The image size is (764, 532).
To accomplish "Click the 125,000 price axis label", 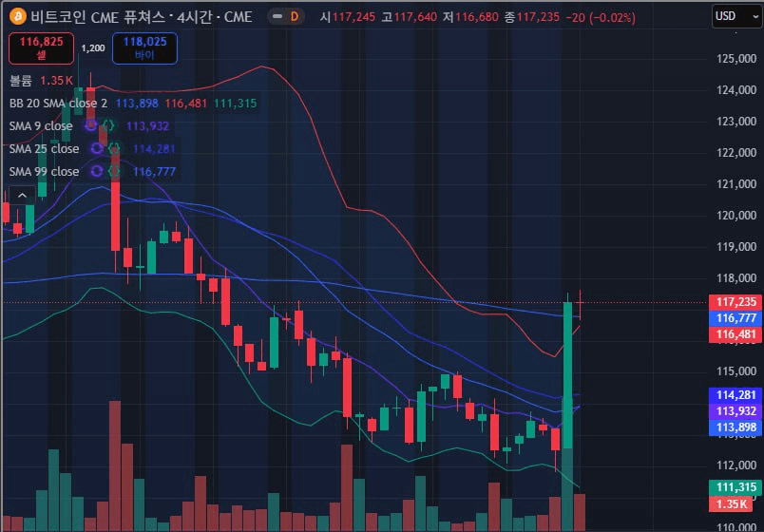I will pos(736,59).
